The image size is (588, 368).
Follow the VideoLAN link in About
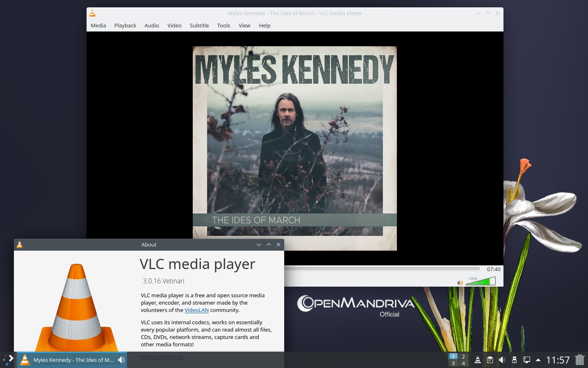(196, 310)
